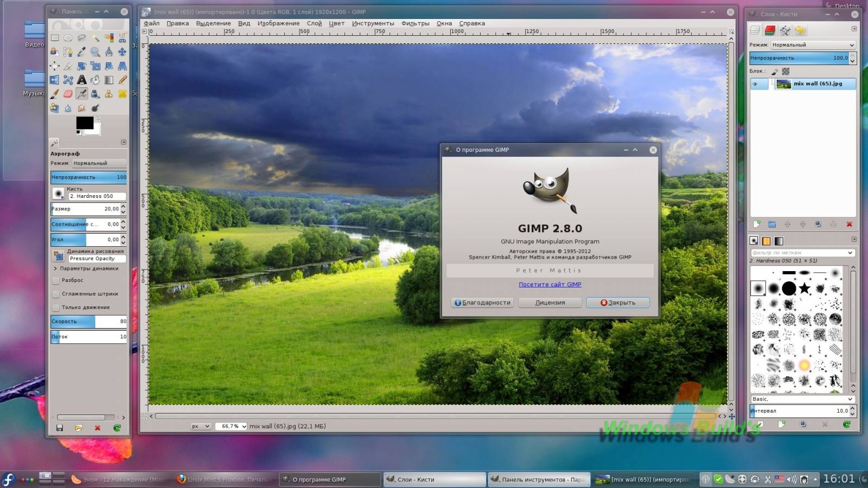
Task: Enable the Разброс checkbox
Action: 56,280
